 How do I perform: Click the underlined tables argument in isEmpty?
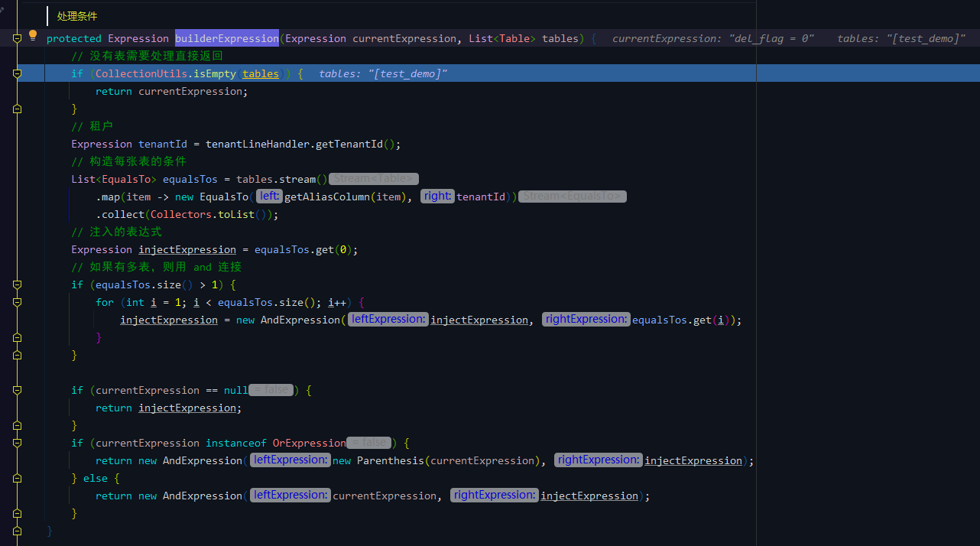(261, 73)
